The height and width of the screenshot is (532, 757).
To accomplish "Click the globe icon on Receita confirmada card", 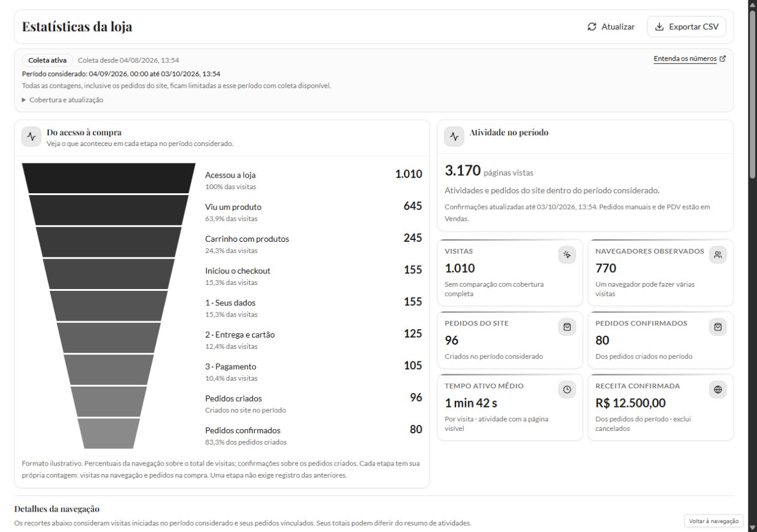I will pyautogui.click(x=718, y=390).
